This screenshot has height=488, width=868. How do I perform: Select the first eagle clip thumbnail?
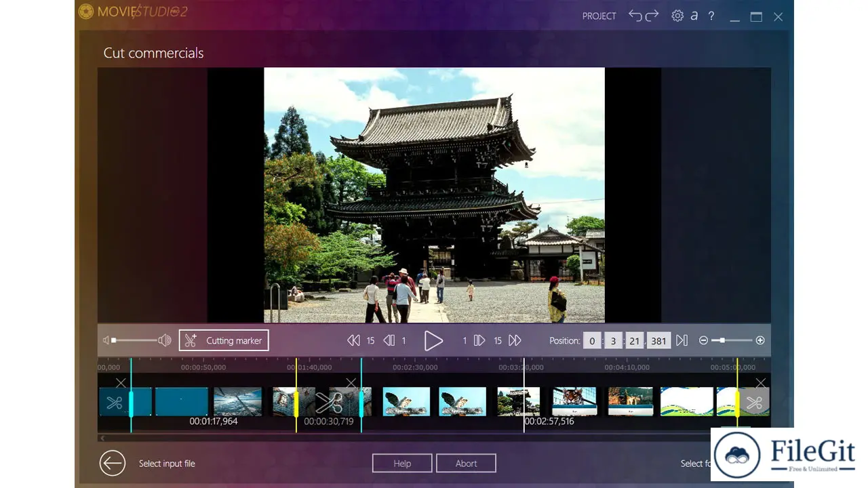click(406, 401)
